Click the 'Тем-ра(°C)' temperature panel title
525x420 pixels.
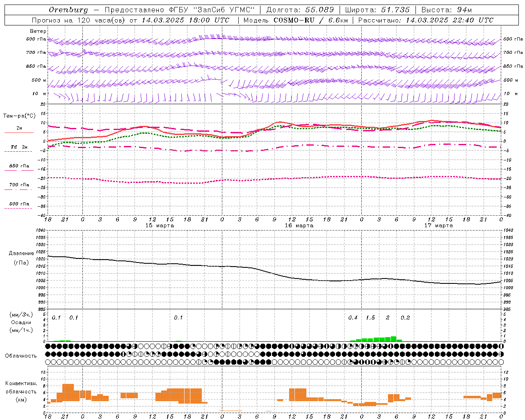(19, 116)
